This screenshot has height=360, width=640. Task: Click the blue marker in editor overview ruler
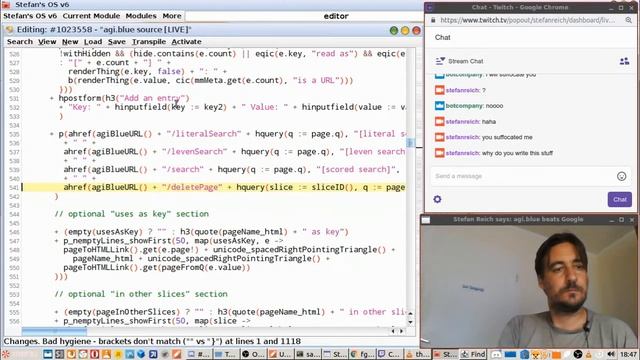pos(410,142)
